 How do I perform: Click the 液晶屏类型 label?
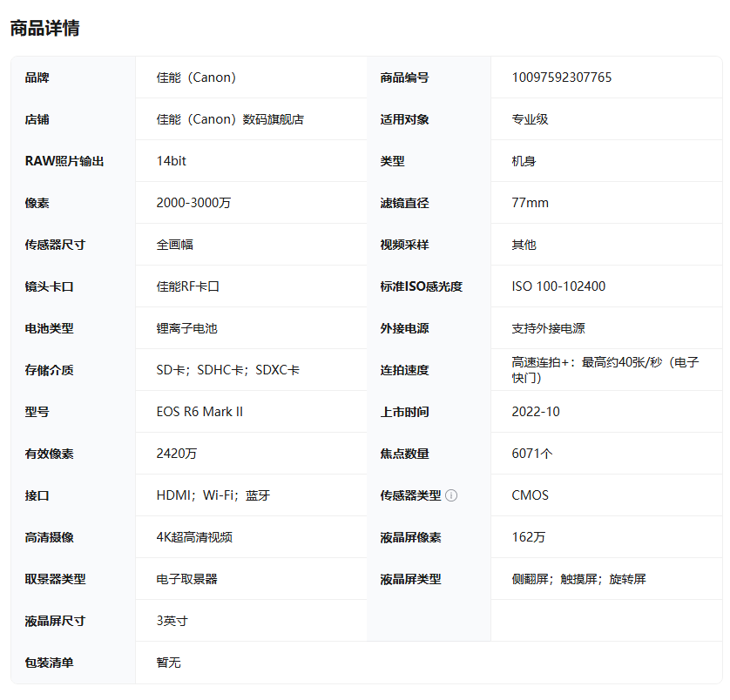[410, 579]
